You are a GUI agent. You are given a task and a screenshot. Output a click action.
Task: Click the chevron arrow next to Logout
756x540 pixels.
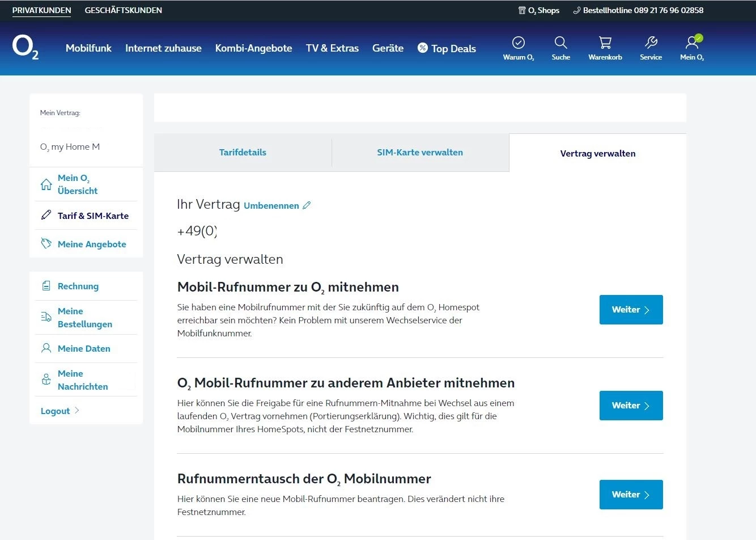click(x=77, y=411)
